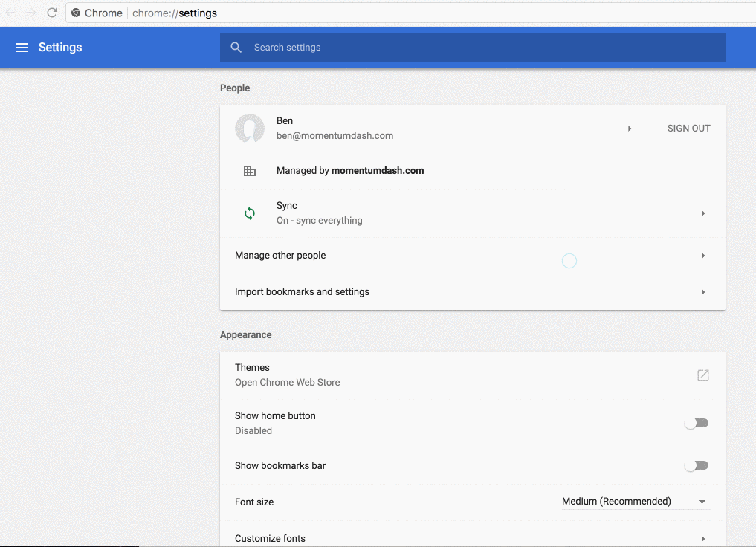
Task: Click Ben's profile avatar
Action: [x=250, y=128]
